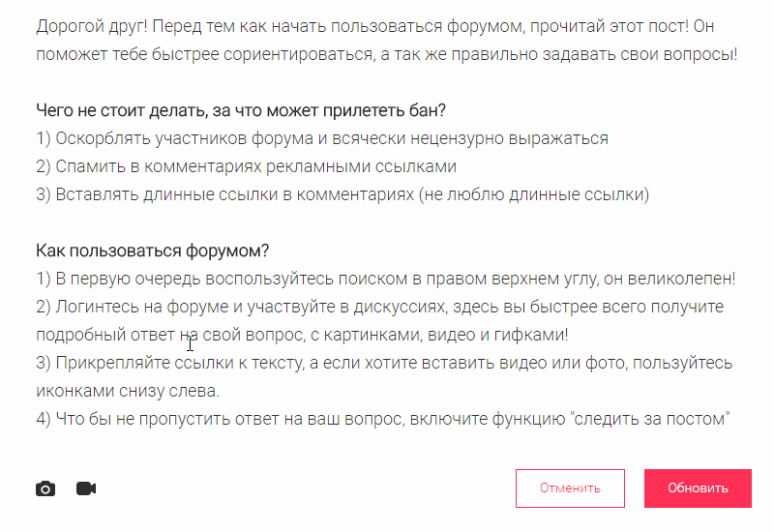
Task: Click the Обновить button to update post
Action: tap(698, 488)
